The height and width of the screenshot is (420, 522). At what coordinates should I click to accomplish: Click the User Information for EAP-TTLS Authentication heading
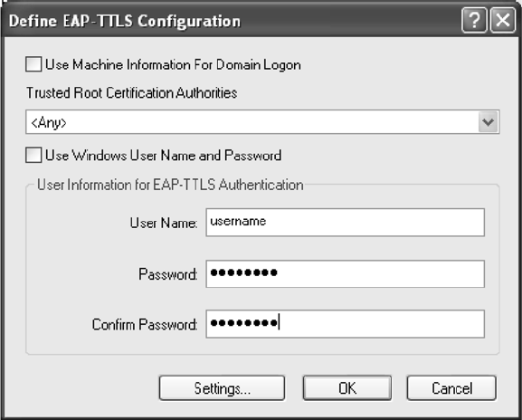(170, 185)
